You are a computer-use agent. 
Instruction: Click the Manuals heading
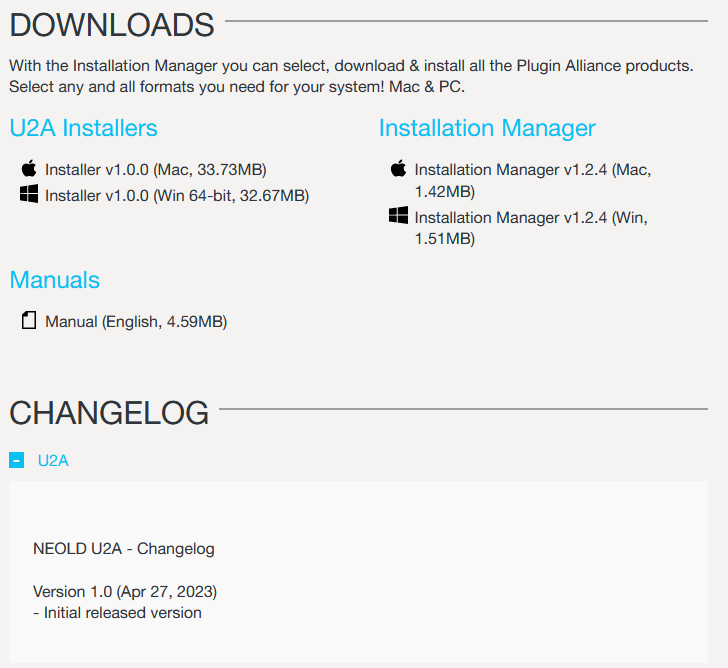(x=55, y=280)
